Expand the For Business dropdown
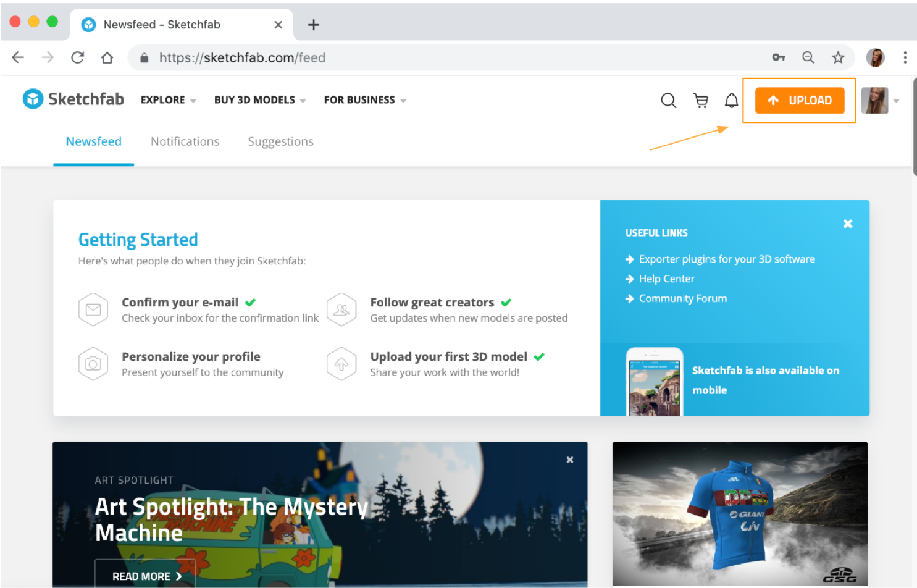 [365, 100]
